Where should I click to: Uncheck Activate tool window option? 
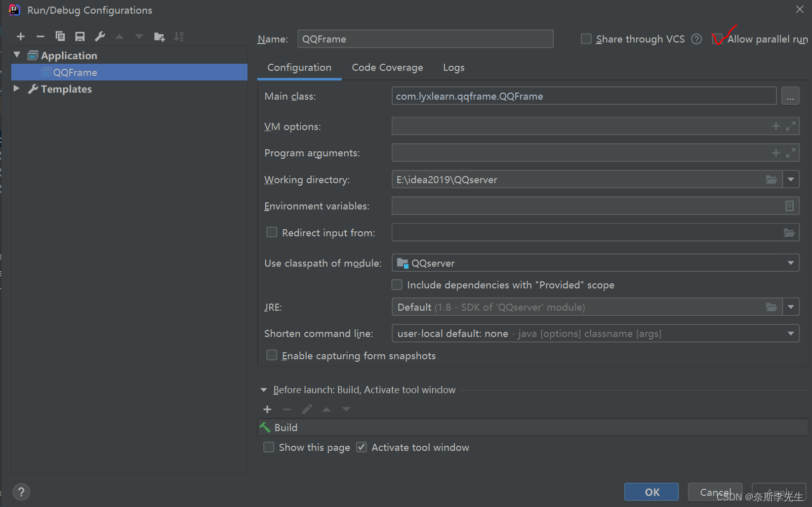[x=361, y=447]
